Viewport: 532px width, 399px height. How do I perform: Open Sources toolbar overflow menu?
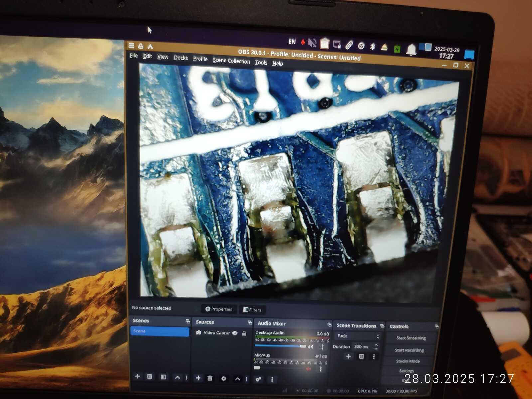[x=246, y=379]
